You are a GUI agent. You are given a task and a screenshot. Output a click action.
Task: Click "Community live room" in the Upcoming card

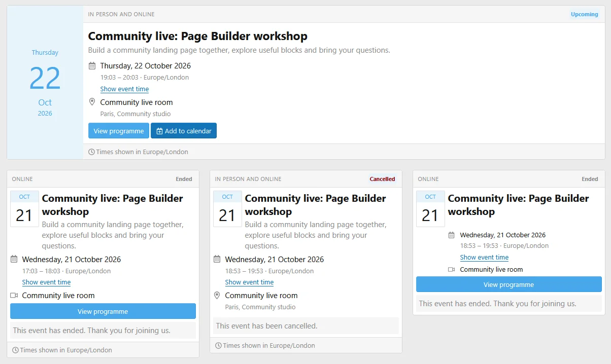coord(137,102)
